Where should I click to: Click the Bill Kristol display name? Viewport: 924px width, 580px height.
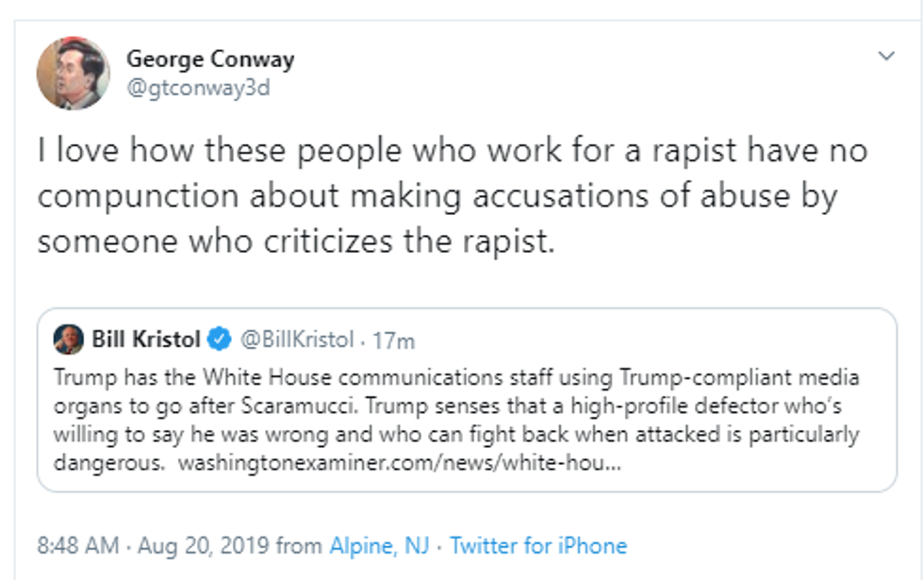pyautogui.click(x=144, y=339)
